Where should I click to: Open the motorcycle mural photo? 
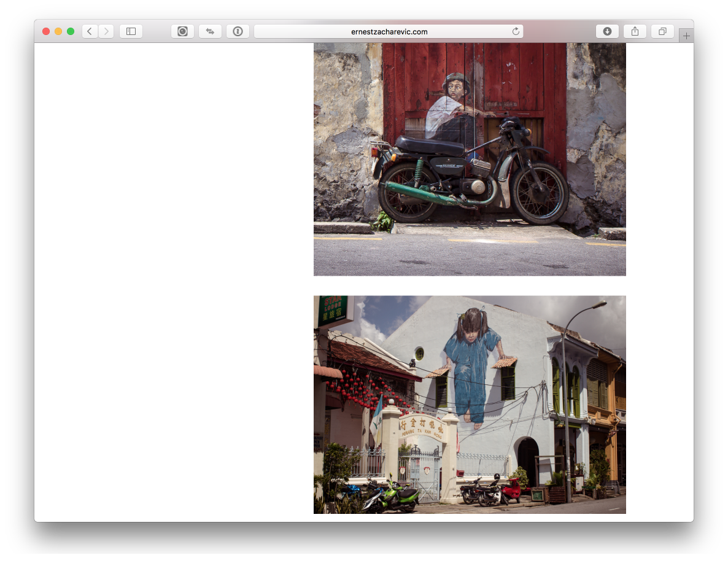point(470,160)
